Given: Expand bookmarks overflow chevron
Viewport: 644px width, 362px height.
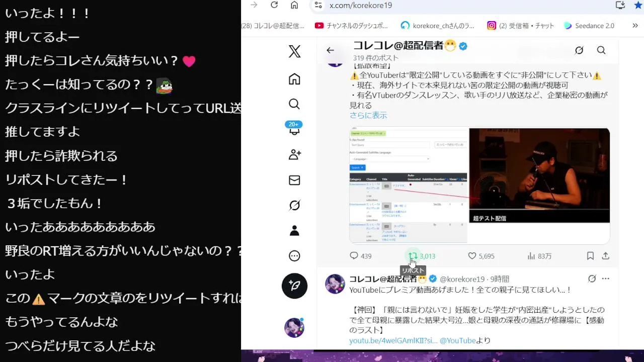Looking at the screenshot, I should pos(635,26).
